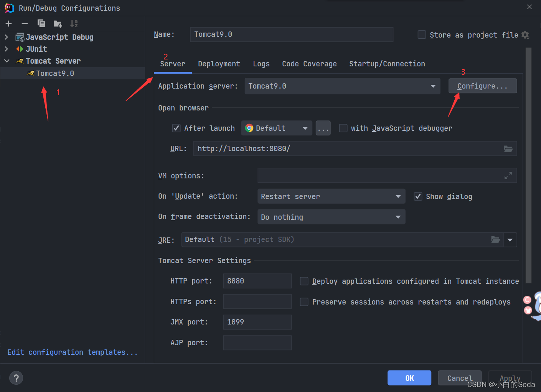Toggle Store as project file checkbox
The image size is (541, 392).
click(x=422, y=35)
